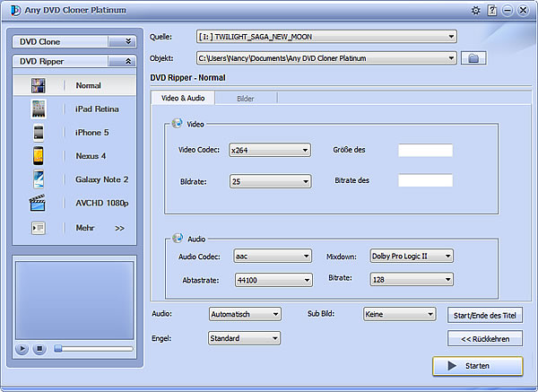Viewport: 538px width, 392px height.
Task: Open the audio Bitrate 128 dropdown
Action: pos(412,279)
